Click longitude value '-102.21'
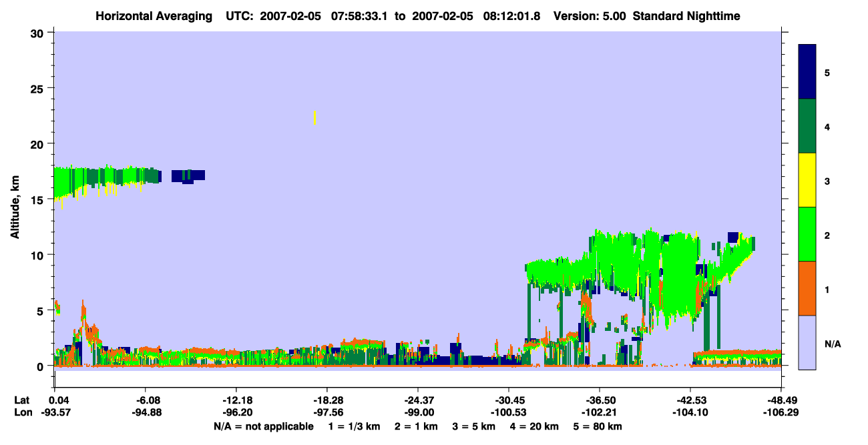This screenshot has height=445, width=868. pos(600,412)
